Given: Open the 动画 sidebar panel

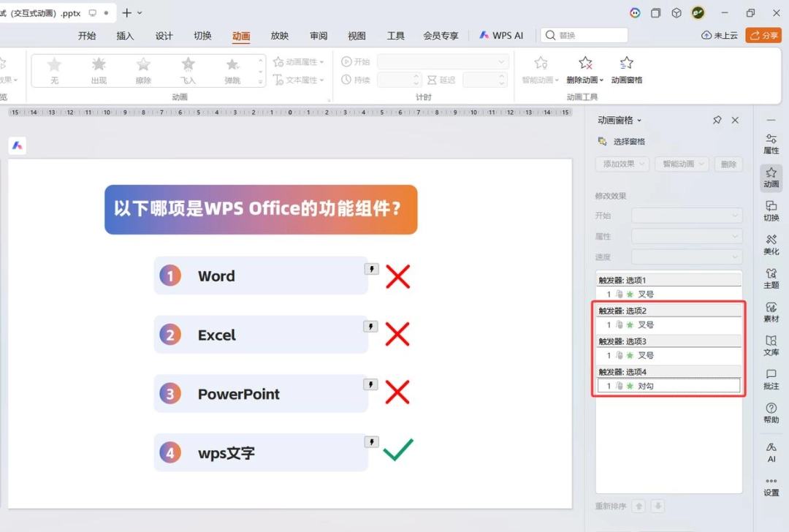Looking at the screenshot, I should pyautogui.click(x=771, y=178).
